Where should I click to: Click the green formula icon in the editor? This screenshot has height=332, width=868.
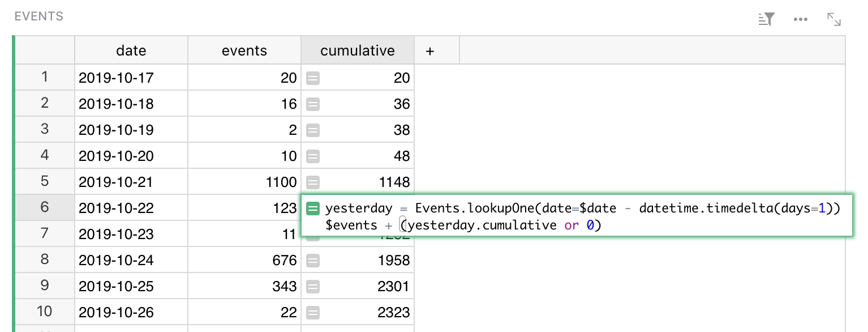point(313,208)
